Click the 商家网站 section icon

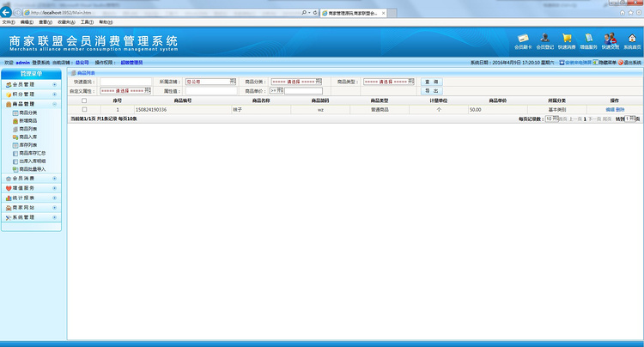(x=9, y=208)
